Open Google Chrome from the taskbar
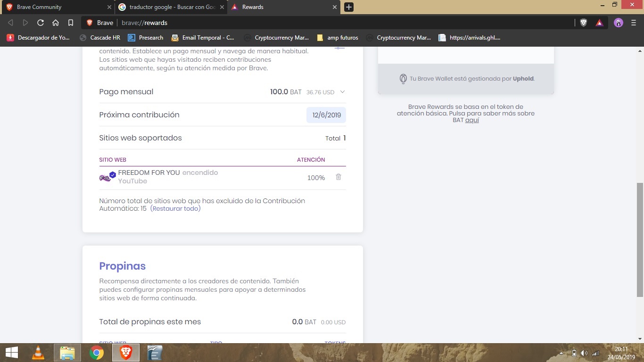This screenshot has width=644, height=362. pos(97,353)
